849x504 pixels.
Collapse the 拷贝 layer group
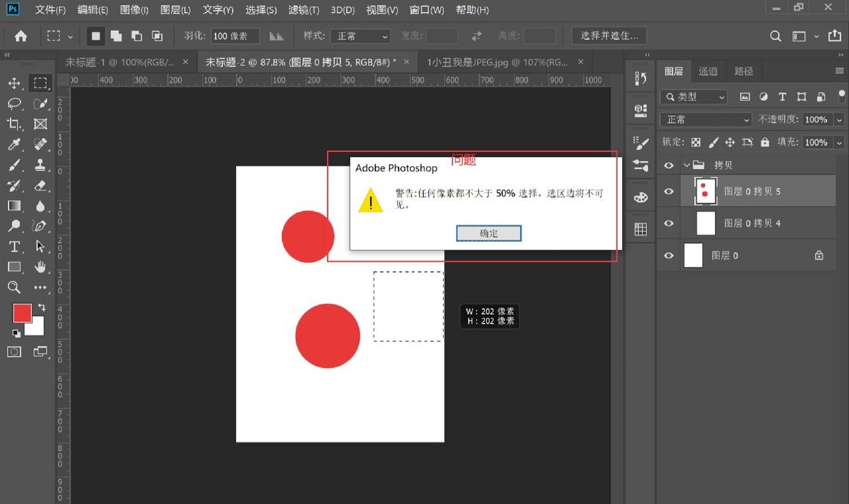pyautogui.click(x=687, y=165)
